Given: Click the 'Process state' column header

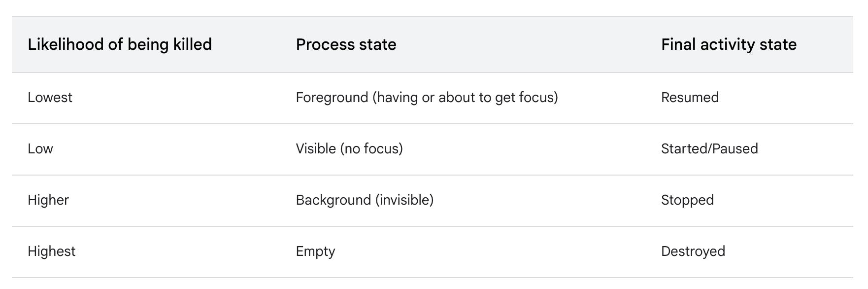Looking at the screenshot, I should [346, 44].
